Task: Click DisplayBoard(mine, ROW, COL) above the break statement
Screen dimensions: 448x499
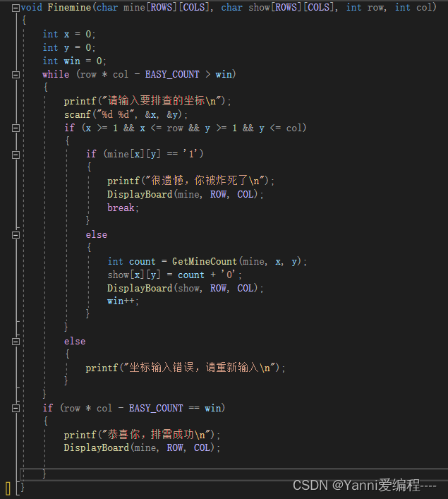Action: click(186, 194)
